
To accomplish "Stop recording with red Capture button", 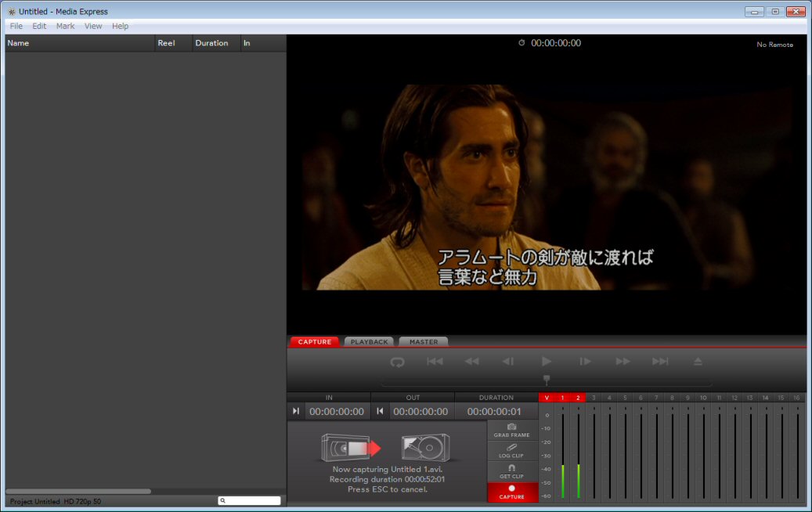I will pyautogui.click(x=511, y=492).
